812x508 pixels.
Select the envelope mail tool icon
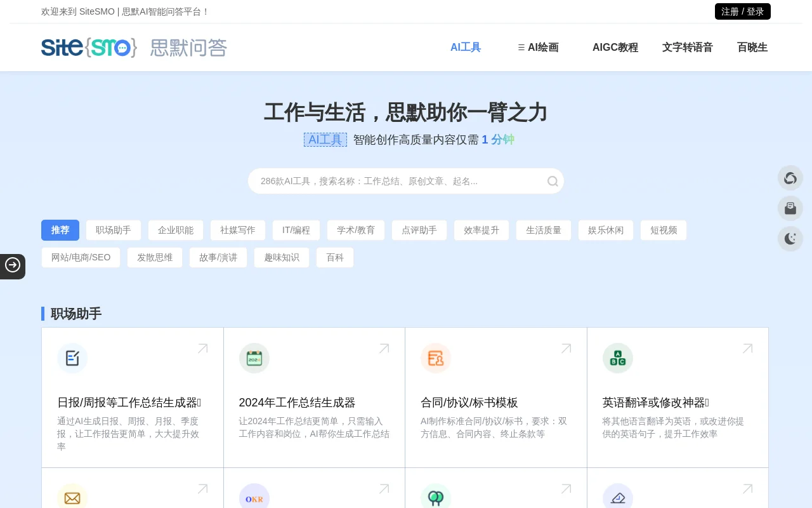tap(72, 498)
